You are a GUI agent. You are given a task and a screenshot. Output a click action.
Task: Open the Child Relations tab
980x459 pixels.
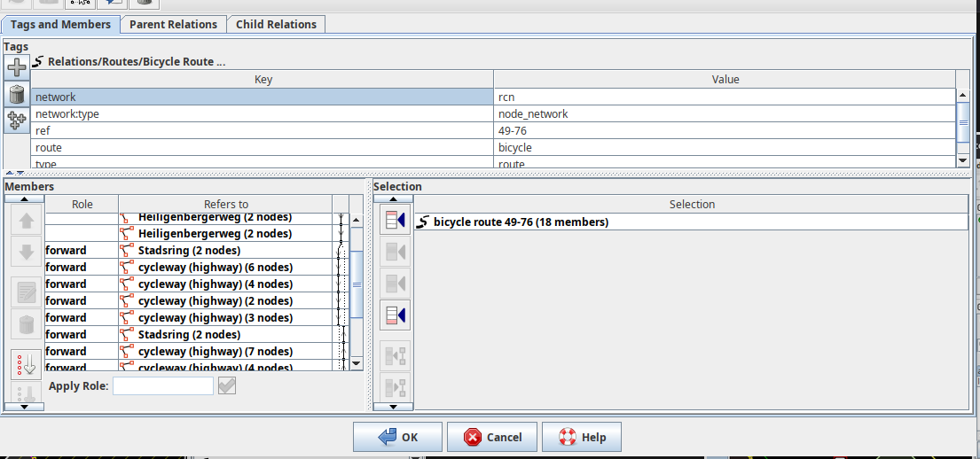[276, 25]
